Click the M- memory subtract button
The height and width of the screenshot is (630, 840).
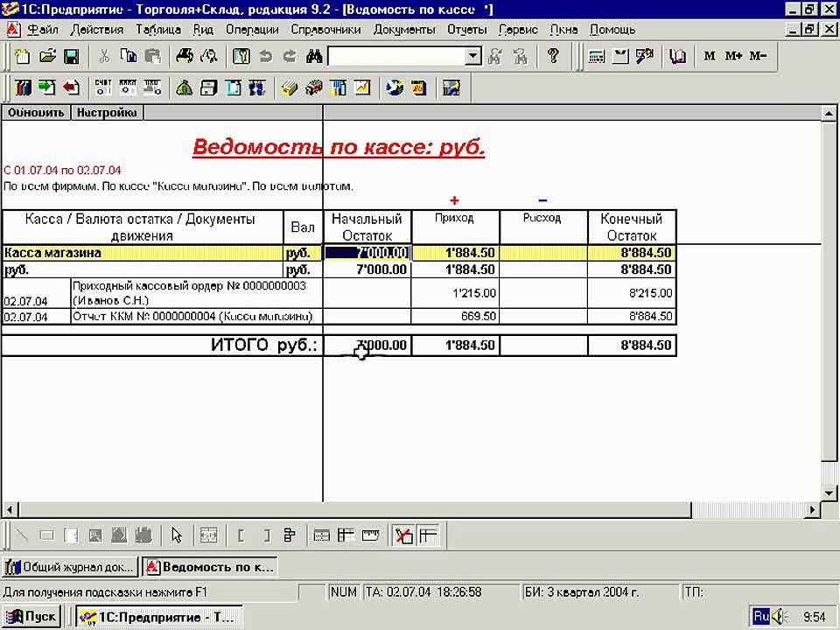pos(758,56)
